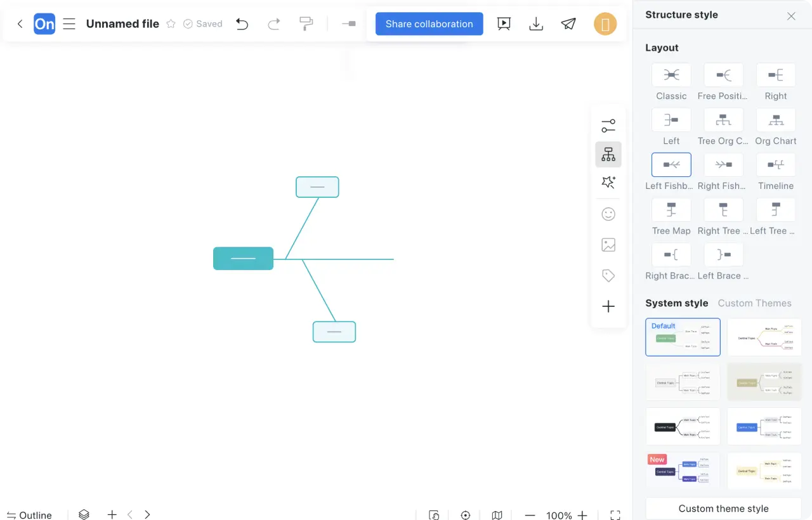Click the undo arrow icon
This screenshot has height=520, width=812.
click(242, 24)
